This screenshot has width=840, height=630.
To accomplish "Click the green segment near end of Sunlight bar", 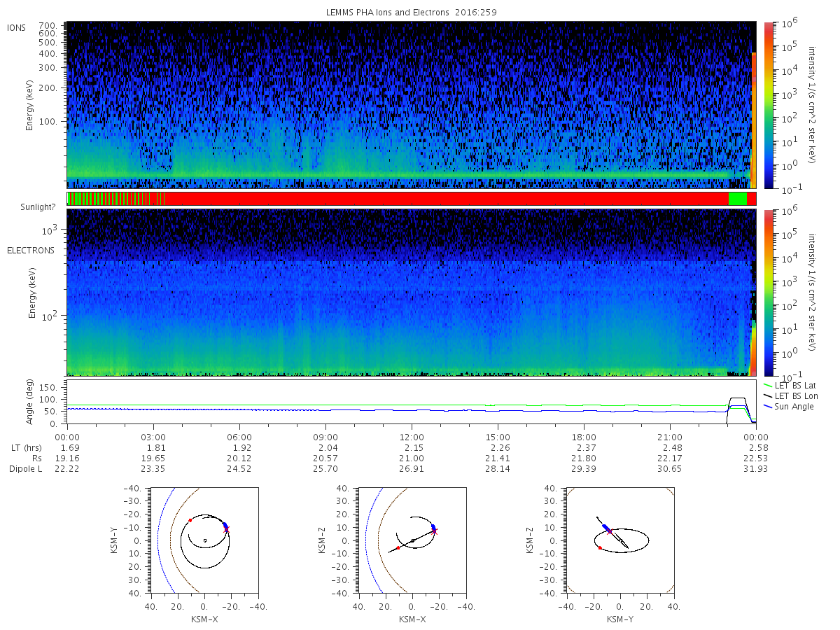I will (738, 199).
